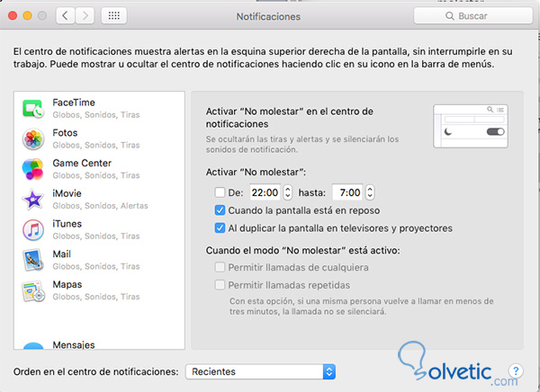The image size is (540, 392).
Task: Click the 7:00 end time field
Action: tap(347, 192)
